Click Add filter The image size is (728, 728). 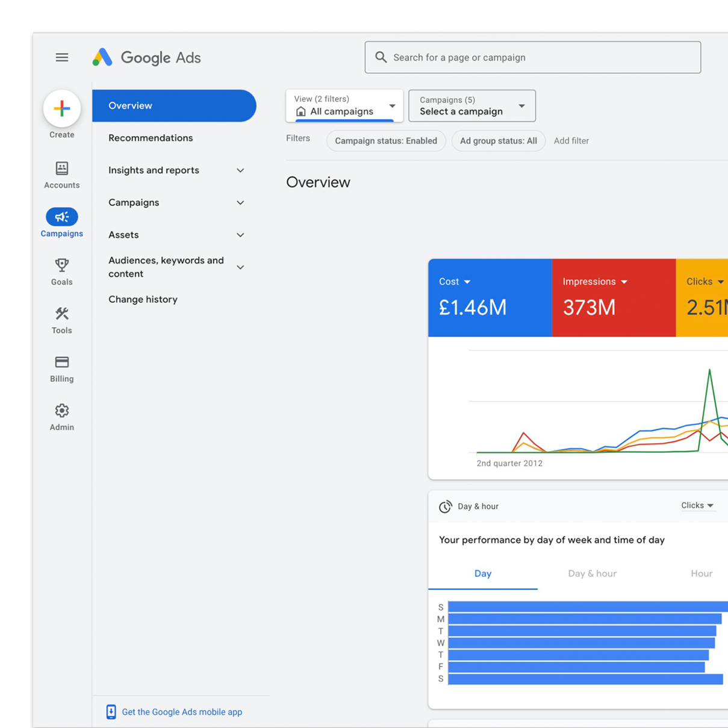(571, 141)
